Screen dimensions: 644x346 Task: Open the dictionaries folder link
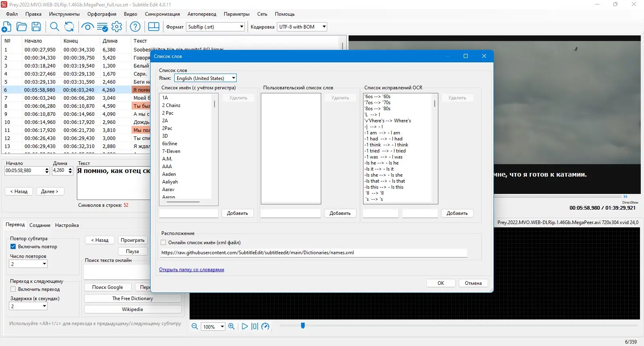(192, 270)
